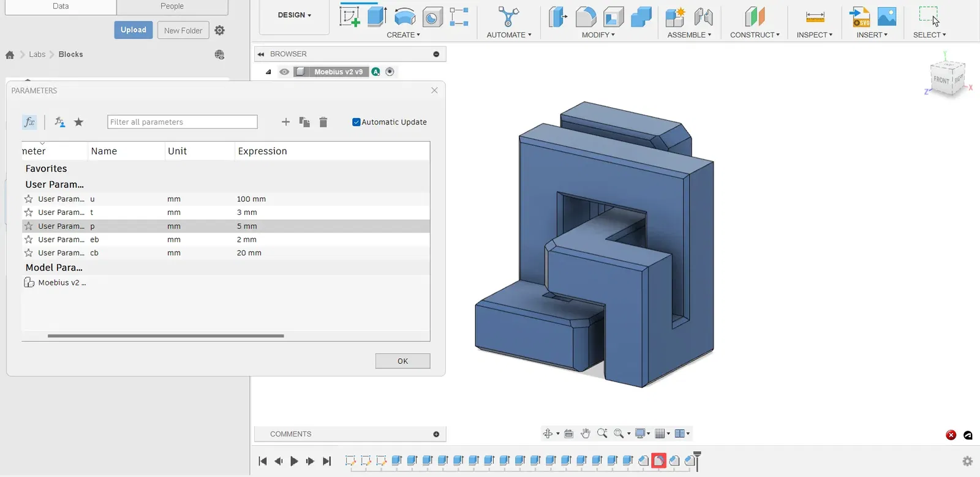This screenshot has width=980, height=477.
Task: Select the Hole tool icon
Action: [x=432, y=17]
